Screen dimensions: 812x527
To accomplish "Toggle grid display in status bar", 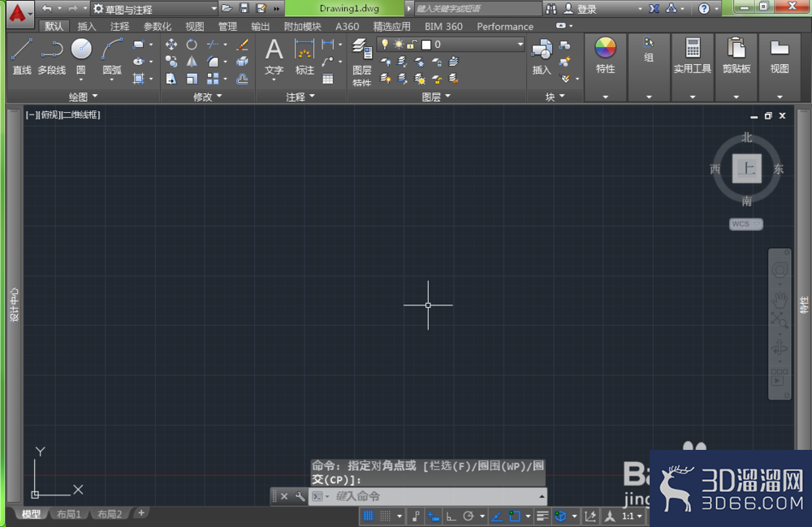I will tap(368, 516).
